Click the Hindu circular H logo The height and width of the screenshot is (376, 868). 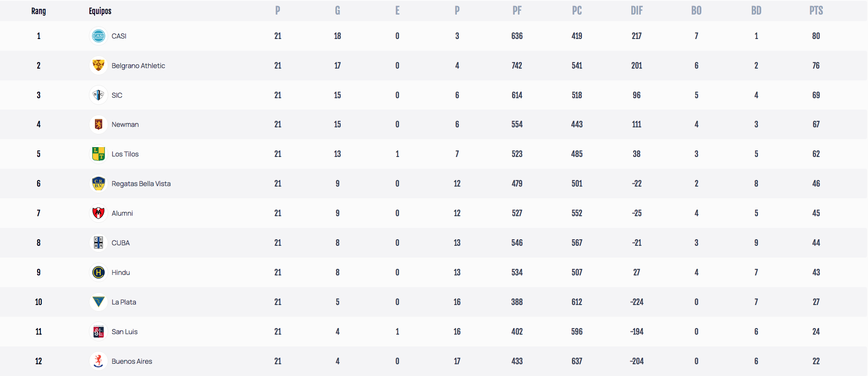pos(98,272)
